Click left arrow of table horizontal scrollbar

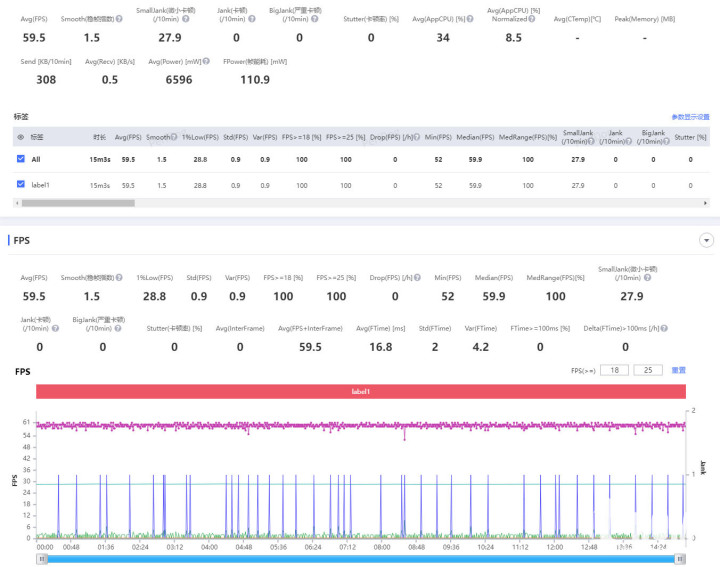point(18,203)
